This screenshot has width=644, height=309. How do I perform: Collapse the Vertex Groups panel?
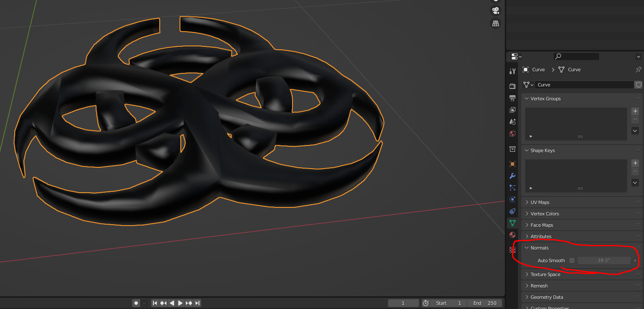click(545, 99)
